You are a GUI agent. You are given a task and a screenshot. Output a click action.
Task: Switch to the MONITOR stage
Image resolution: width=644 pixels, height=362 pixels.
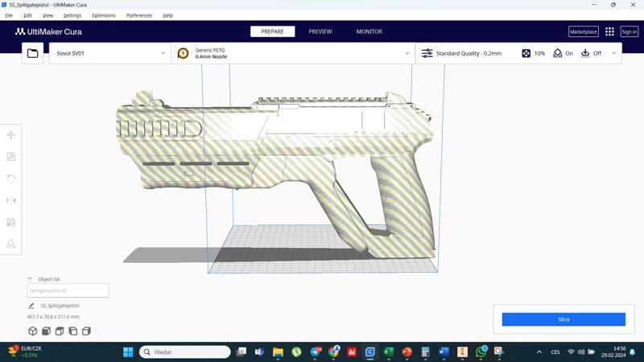(x=369, y=31)
